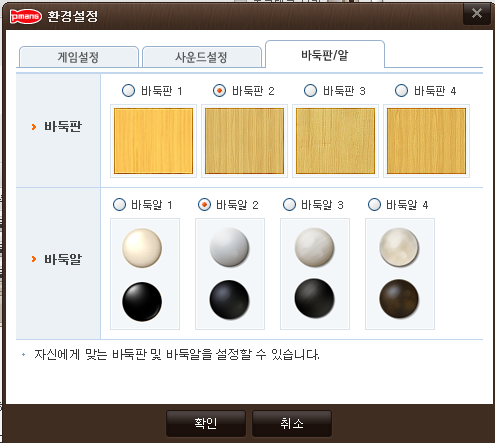Click the hint text starting 자신에게 맞는

(x=177, y=354)
